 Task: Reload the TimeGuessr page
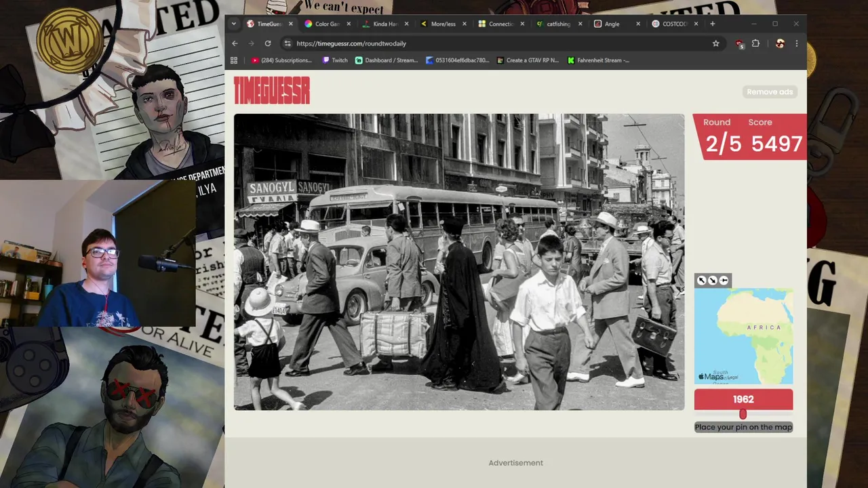click(268, 43)
